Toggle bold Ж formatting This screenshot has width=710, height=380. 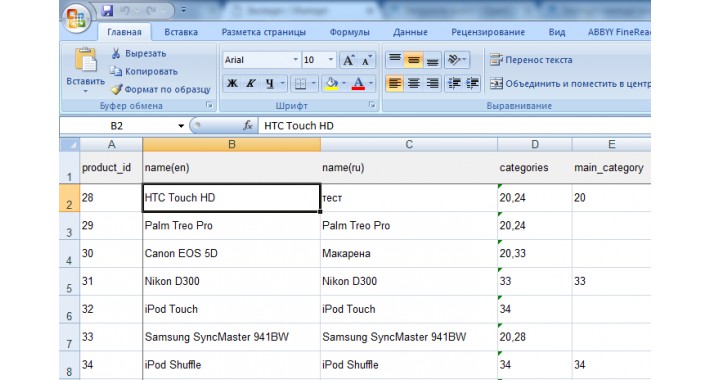pos(232,83)
